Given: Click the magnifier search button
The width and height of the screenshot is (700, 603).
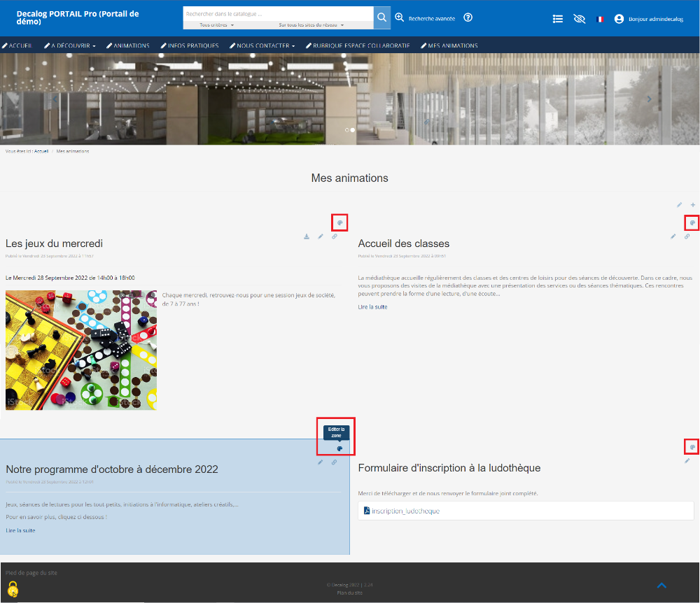Looking at the screenshot, I should click(381, 17).
